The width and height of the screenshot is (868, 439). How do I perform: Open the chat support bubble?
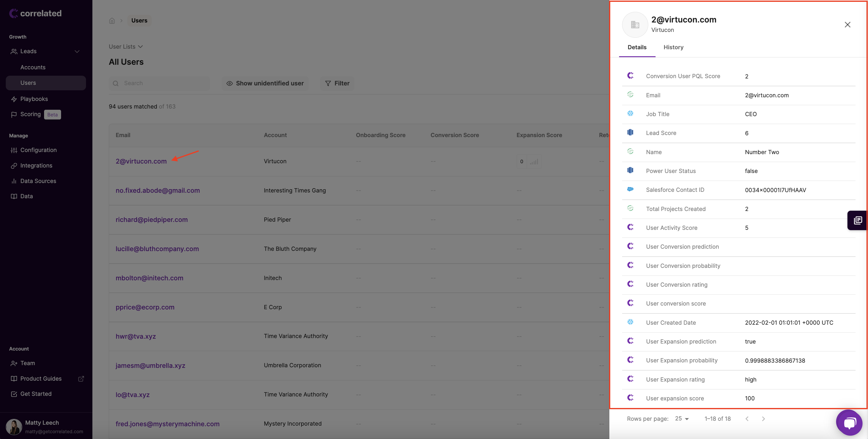849,422
